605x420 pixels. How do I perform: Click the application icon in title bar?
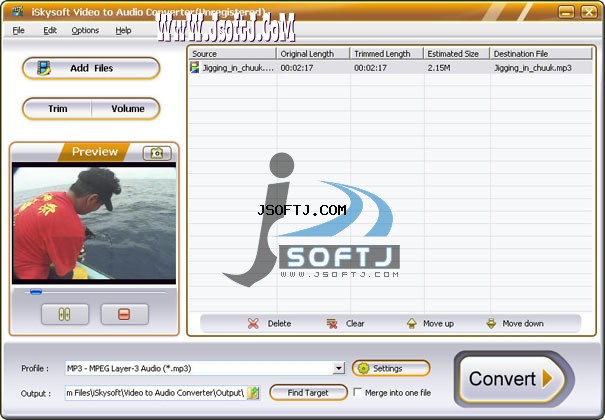pyautogui.click(x=18, y=12)
